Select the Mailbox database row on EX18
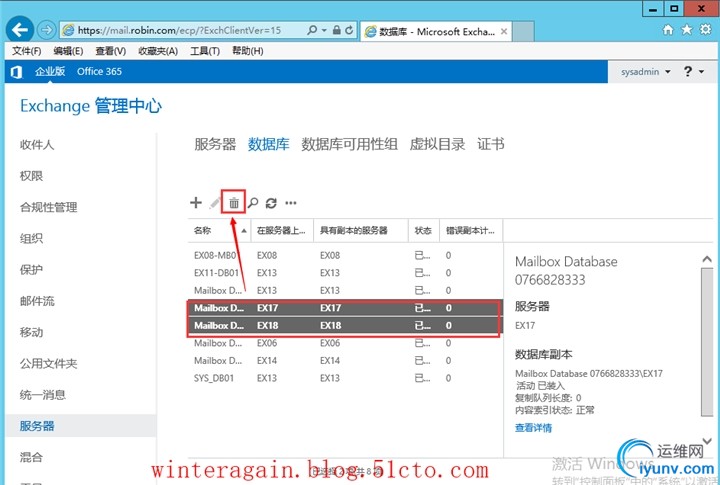720x485 pixels. click(x=345, y=325)
